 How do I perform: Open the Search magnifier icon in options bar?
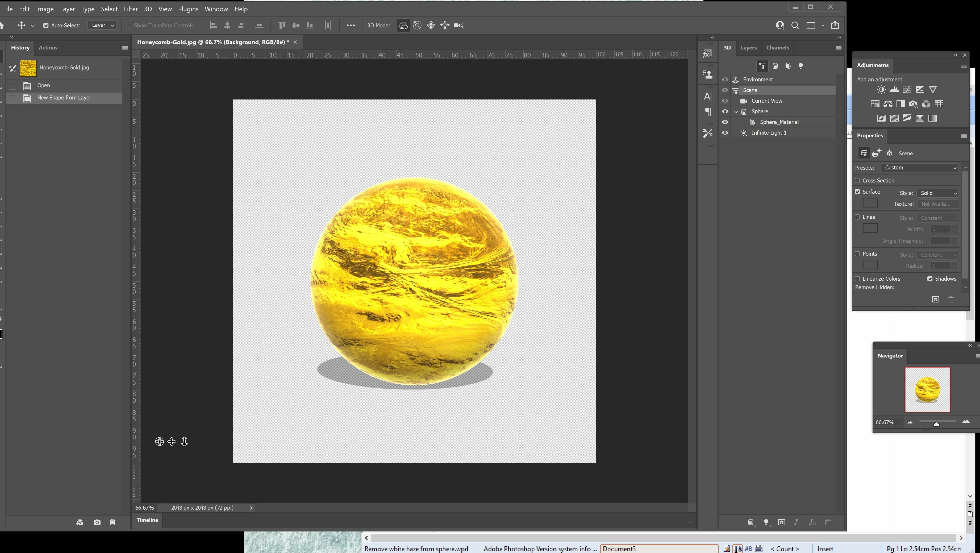click(795, 26)
